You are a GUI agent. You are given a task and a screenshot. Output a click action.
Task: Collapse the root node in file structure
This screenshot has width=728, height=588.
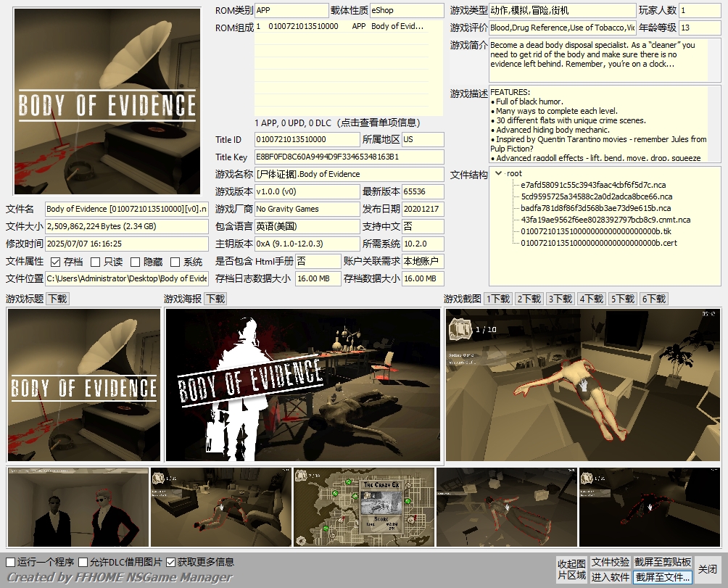(498, 173)
